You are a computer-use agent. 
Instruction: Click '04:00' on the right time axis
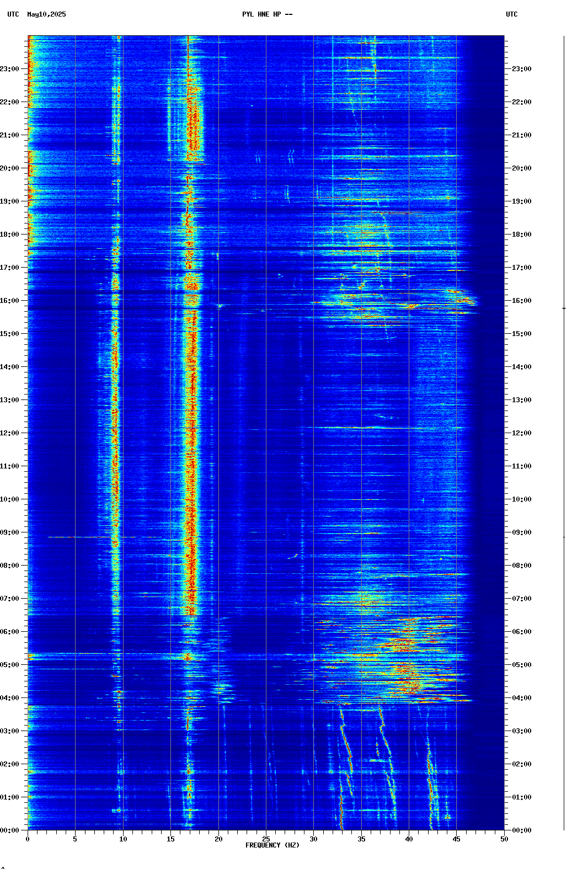[x=522, y=698]
